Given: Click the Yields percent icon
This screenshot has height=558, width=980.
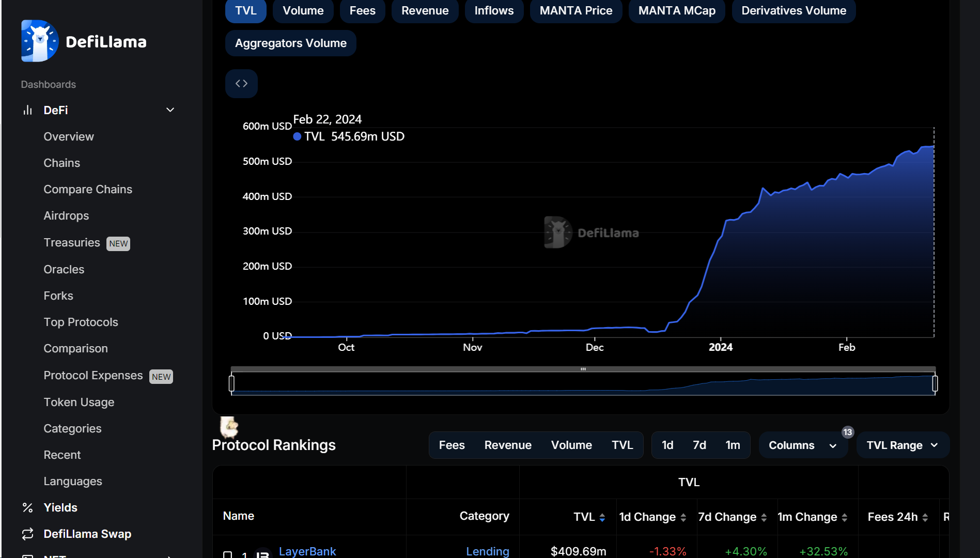Looking at the screenshot, I should coord(28,507).
